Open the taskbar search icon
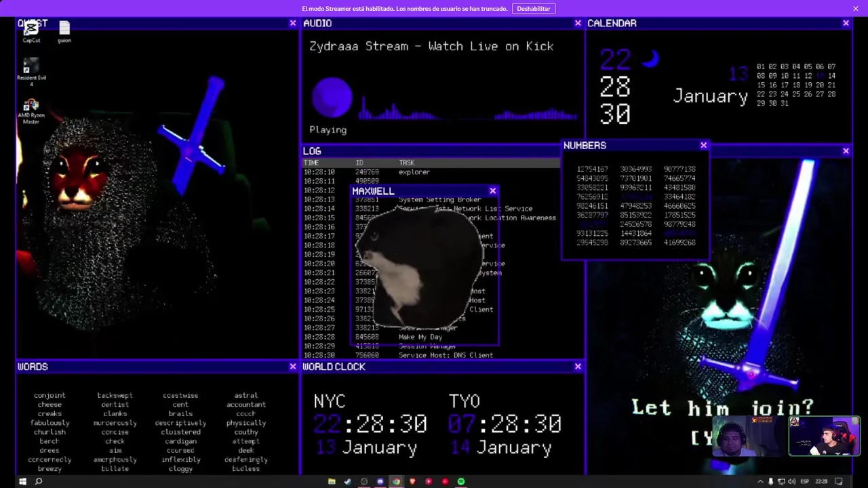 point(39,481)
